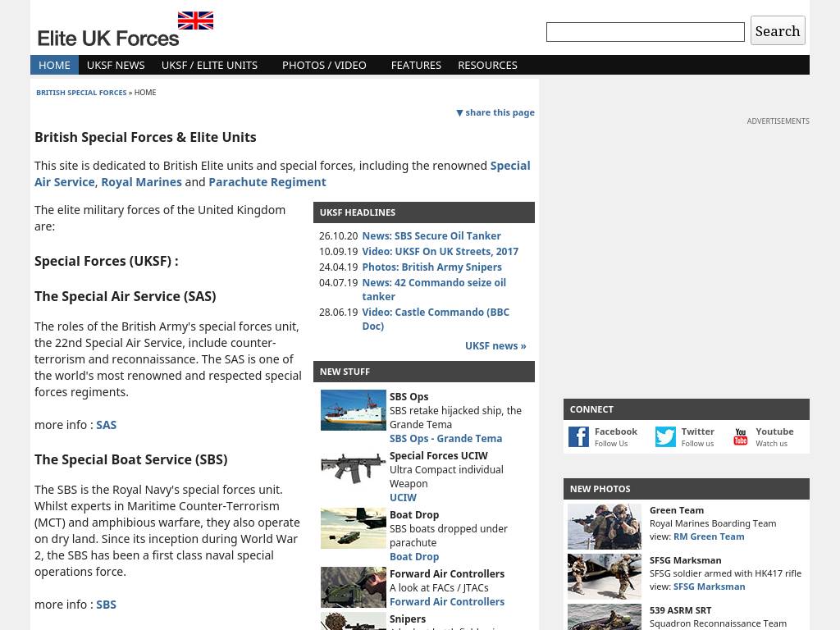Open the HOME menu tab
This screenshot has width=840, height=630.
[54, 65]
